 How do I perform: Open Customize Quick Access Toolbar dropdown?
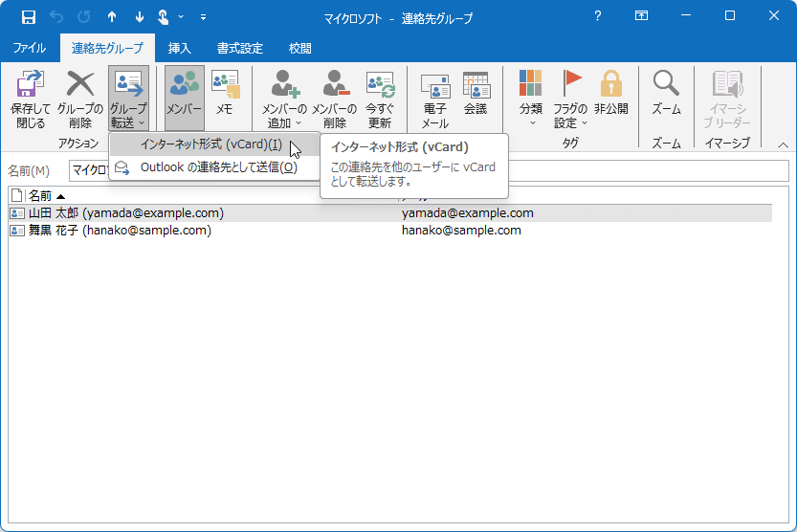tap(203, 17)
